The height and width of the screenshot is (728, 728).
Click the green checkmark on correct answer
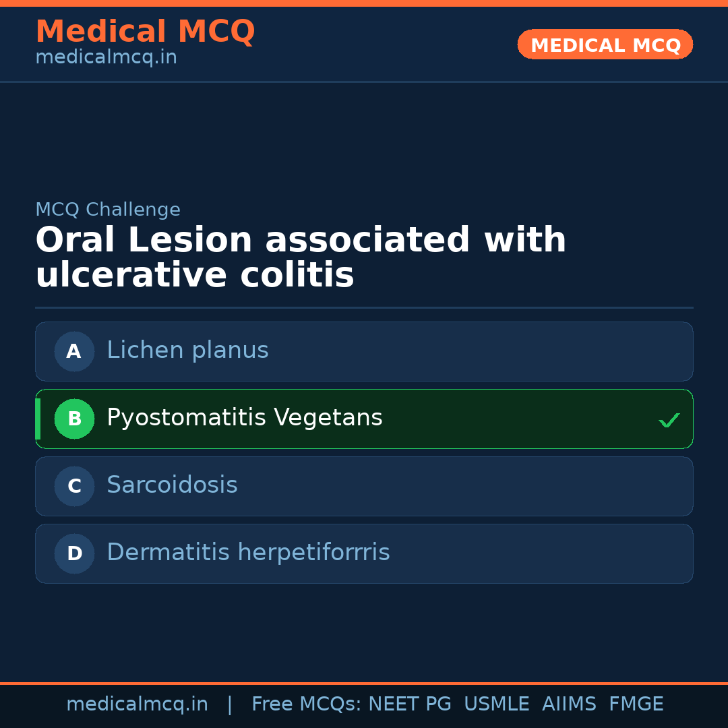pyautogui.click(x=669, y=420)
